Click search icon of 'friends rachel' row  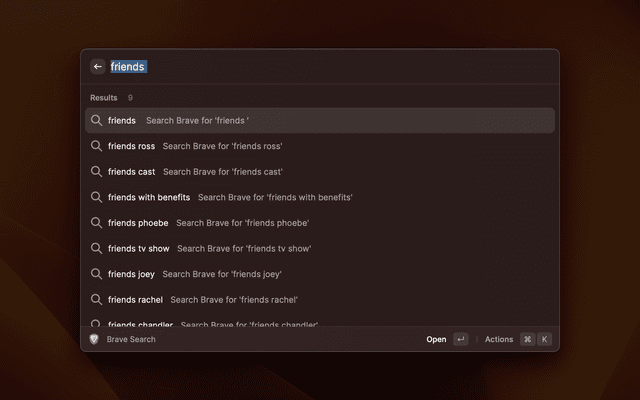coord(97,299)
